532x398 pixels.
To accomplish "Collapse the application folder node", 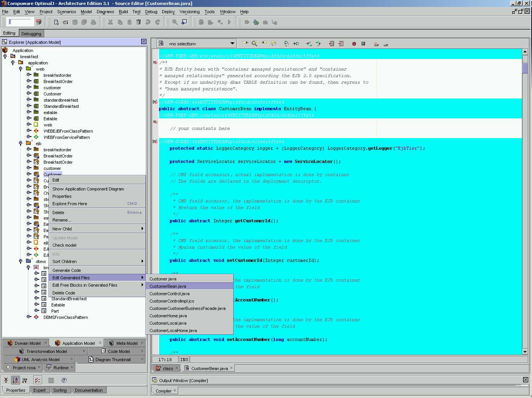I will tap(13, 63).
